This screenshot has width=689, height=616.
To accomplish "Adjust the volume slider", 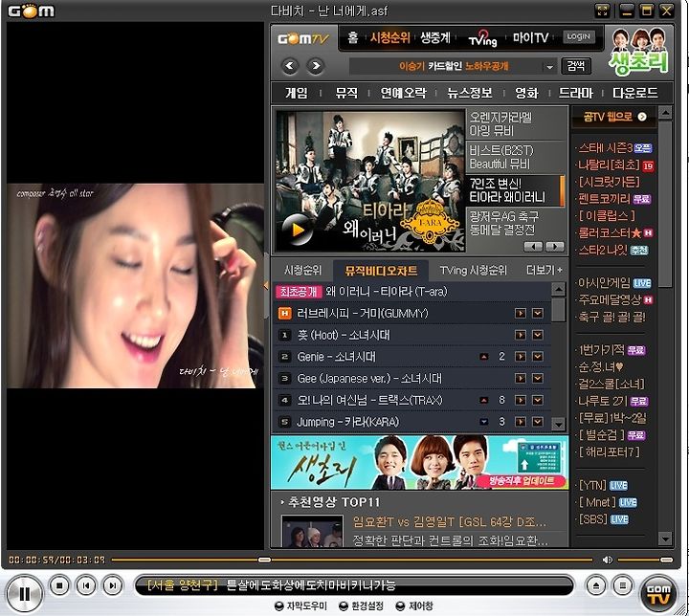I will click(x=645, y=560).
